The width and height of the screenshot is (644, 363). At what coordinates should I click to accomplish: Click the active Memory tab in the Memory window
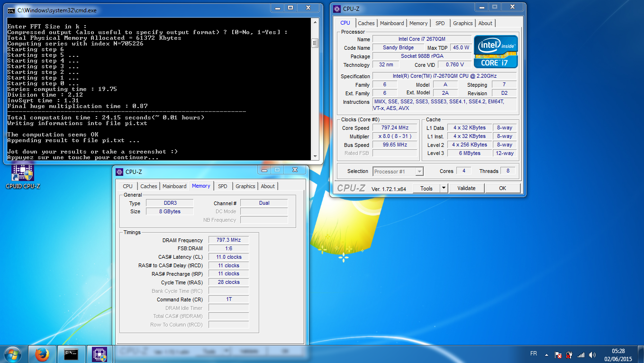point(201,186)
